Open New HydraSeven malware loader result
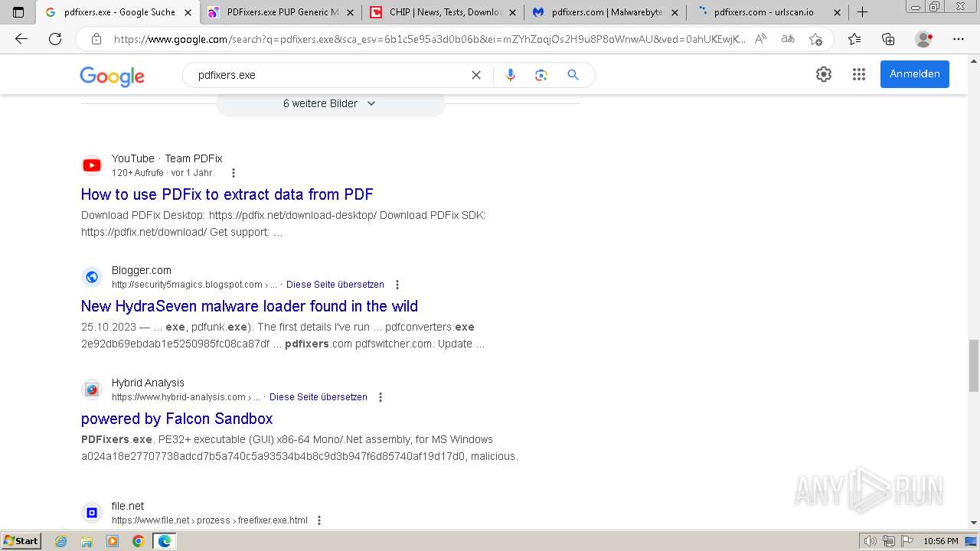Screen dimensions: 980x551 click(250, 306)
